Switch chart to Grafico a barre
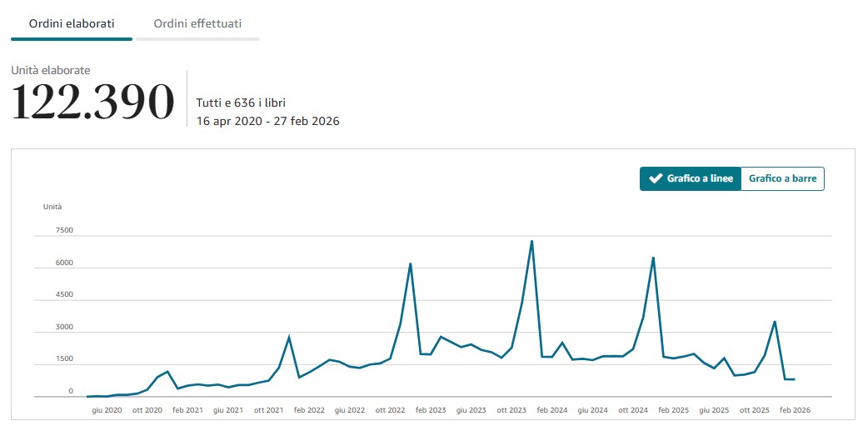Screen dimensions: 868x431 click(x=782, y=178)
